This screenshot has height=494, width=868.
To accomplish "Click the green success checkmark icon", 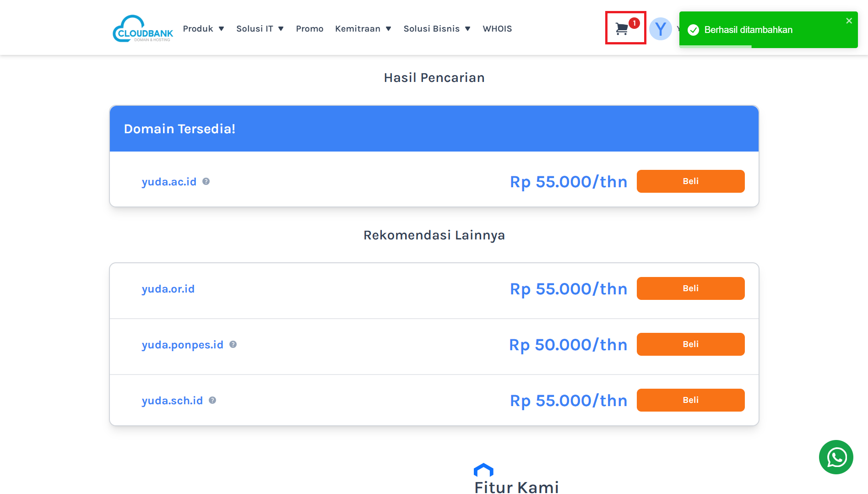I will [694, 30].
